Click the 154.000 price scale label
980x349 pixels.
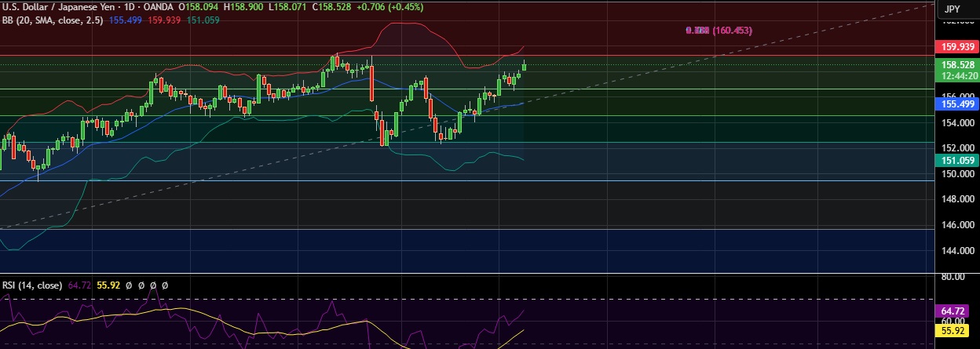957,123
